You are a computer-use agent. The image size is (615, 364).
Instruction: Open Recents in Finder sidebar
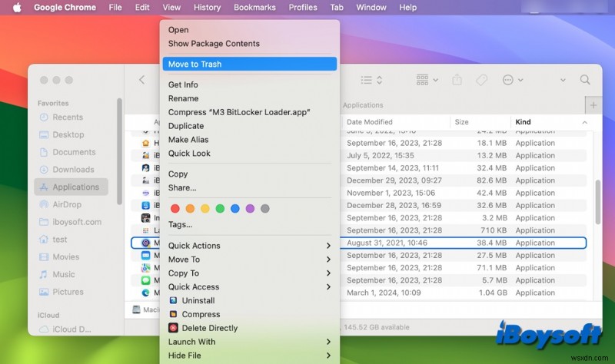(71, 117)
